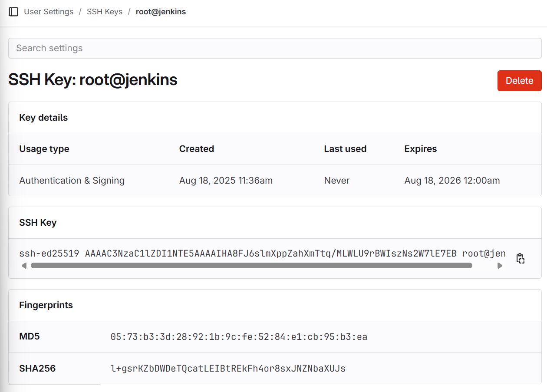The image size is (547, 392).
Task: Click the root@jenkins breadcrumb
Action: coord(161,12)
